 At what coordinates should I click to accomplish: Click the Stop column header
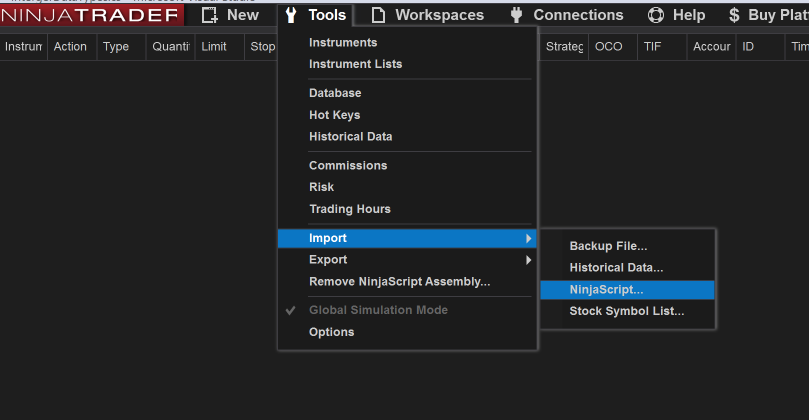coord(261,46)
